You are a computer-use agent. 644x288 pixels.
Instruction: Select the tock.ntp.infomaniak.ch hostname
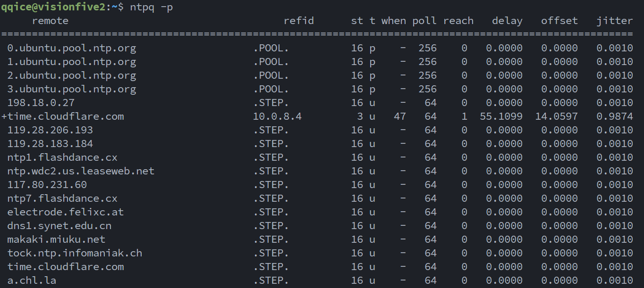click(75, 253)
